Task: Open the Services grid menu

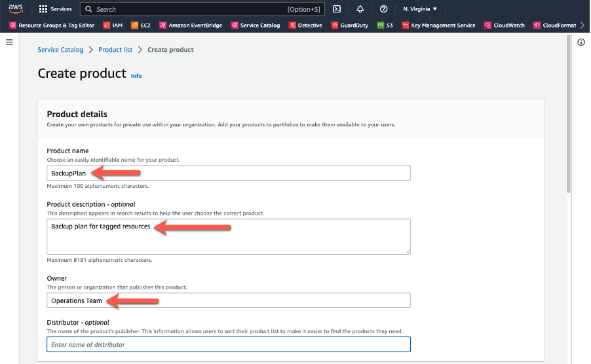Action: [x=43, y=9]
